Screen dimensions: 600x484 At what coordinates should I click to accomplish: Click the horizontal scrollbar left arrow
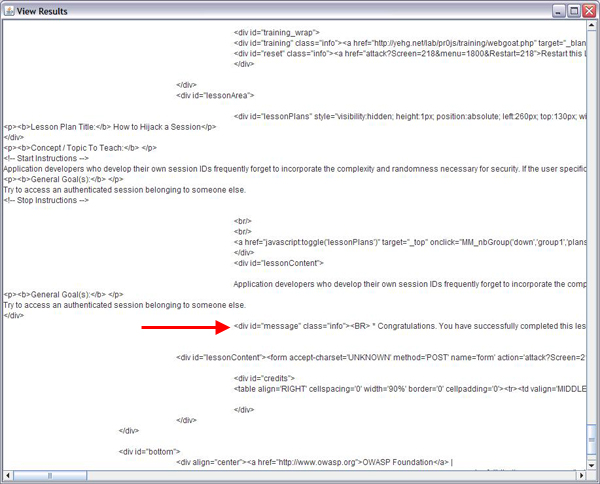click(8, 474)
